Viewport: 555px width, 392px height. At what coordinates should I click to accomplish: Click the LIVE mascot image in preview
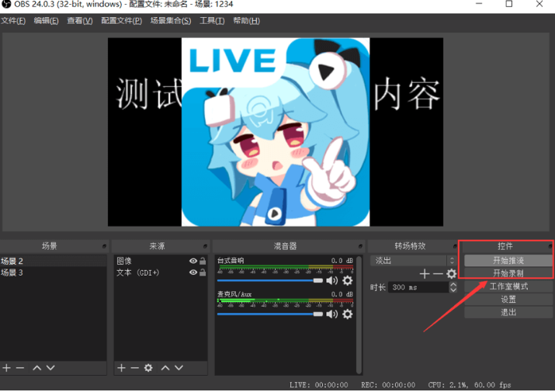click(x=276, y=132)
